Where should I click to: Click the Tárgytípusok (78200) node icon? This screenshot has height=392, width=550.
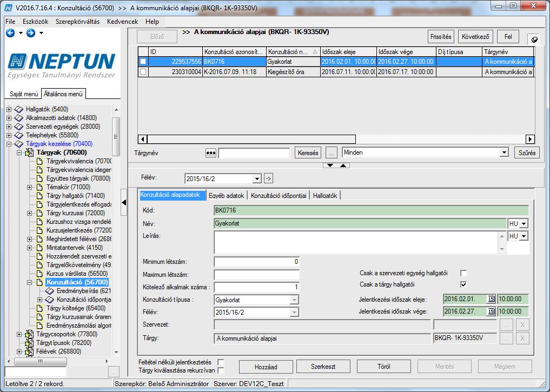(29, 343)
